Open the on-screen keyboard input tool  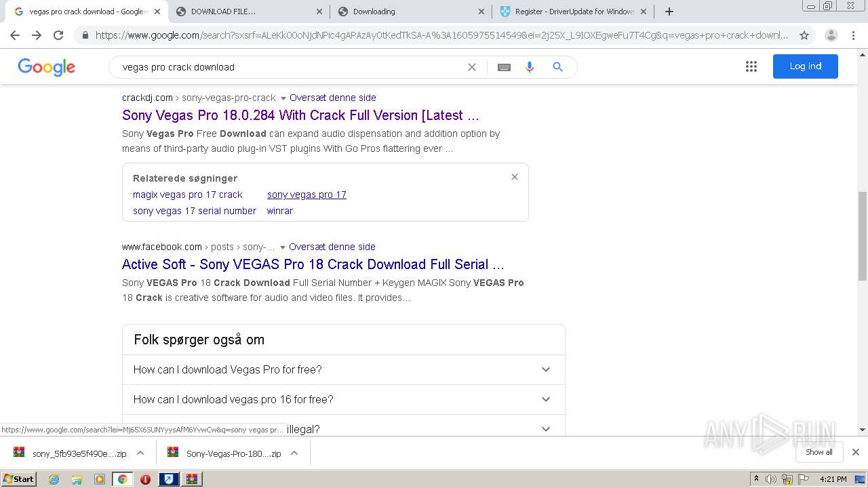pos(504,67)
